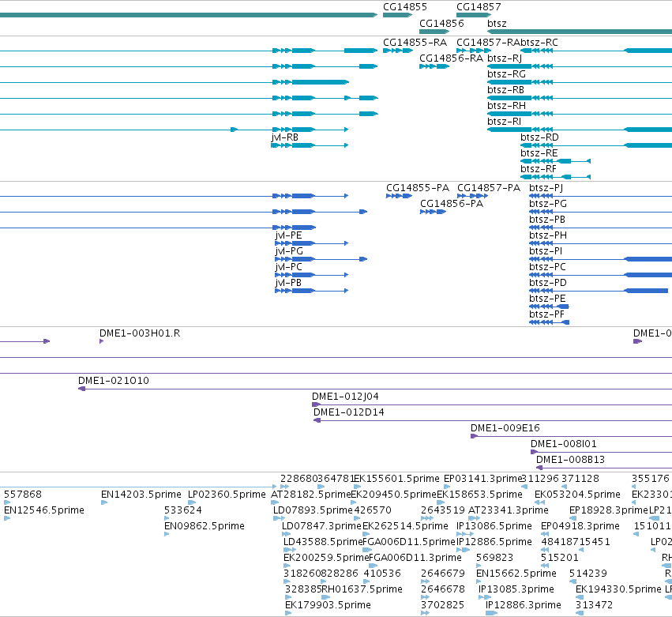Click EST label EK179903.5prime

coord(328,606)
